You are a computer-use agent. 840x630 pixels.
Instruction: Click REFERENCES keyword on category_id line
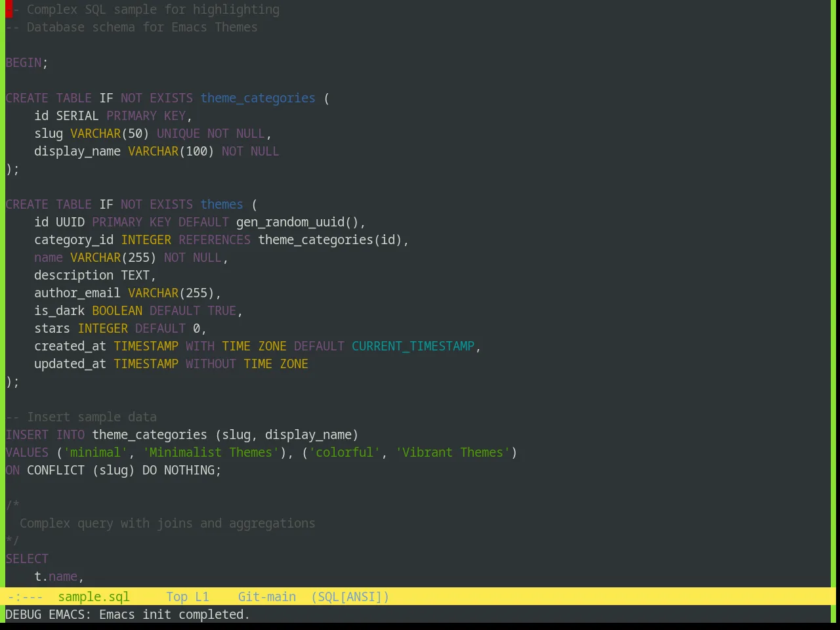[x=215, y=240]
